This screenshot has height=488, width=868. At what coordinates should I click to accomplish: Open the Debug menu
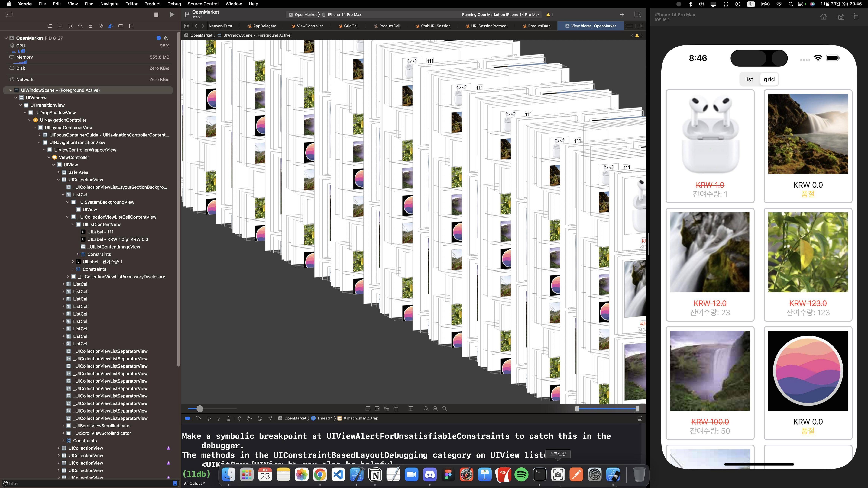(174, 4)
